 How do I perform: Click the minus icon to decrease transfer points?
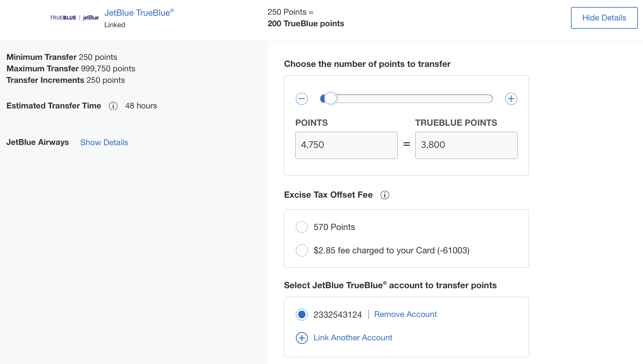click(x=301, y=99)
